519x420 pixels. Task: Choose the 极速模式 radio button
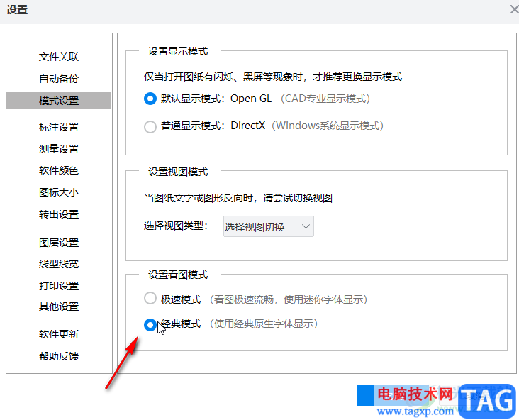(150, 298)
